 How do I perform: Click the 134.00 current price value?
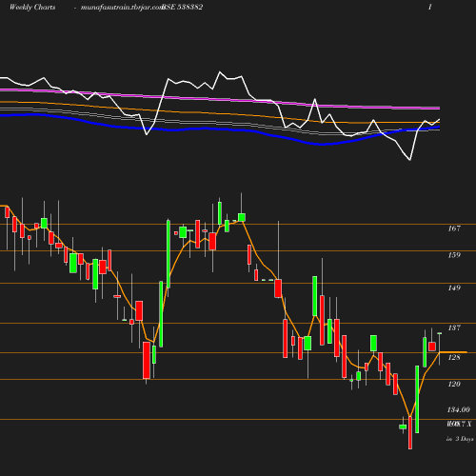459,409
